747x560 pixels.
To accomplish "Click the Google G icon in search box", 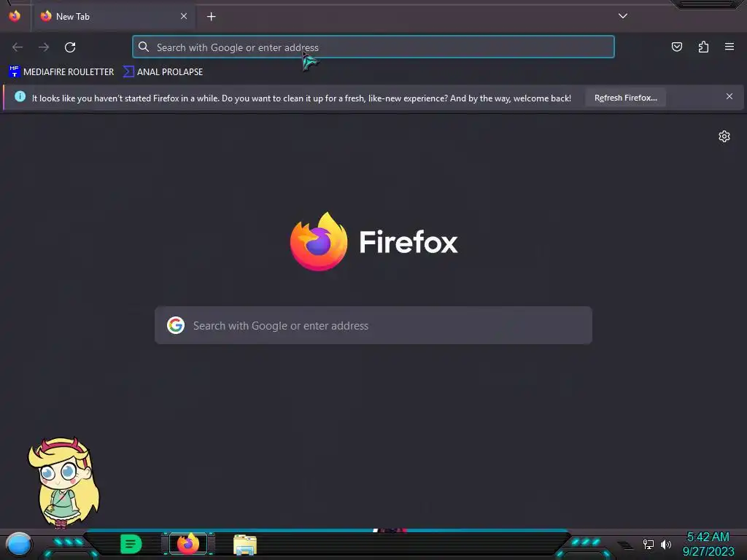I will tap(176, 326).
